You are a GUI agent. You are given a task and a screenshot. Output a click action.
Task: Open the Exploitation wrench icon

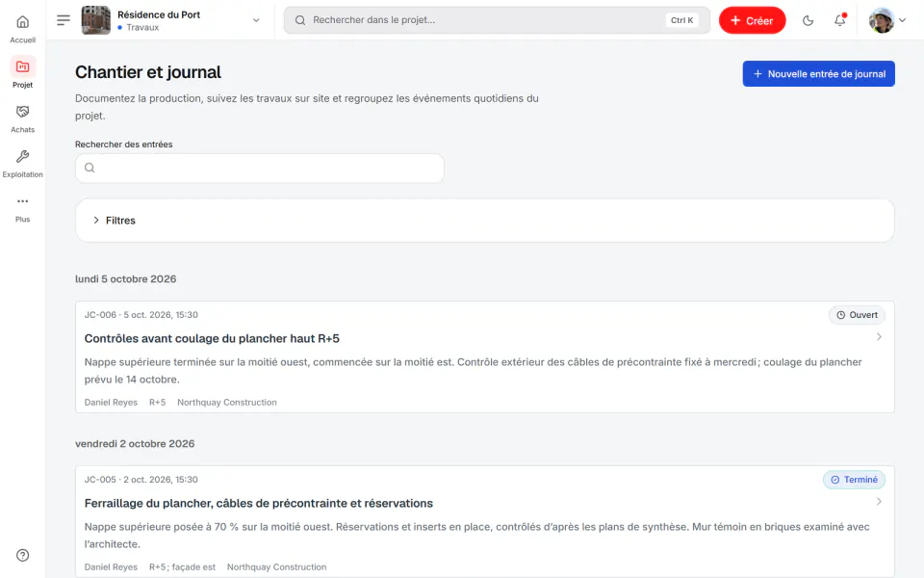(x=22, y=156)
